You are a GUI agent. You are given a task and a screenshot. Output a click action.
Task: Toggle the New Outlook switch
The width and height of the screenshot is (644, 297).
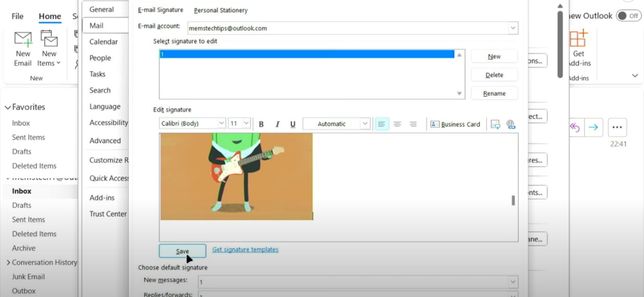(628, 16)
